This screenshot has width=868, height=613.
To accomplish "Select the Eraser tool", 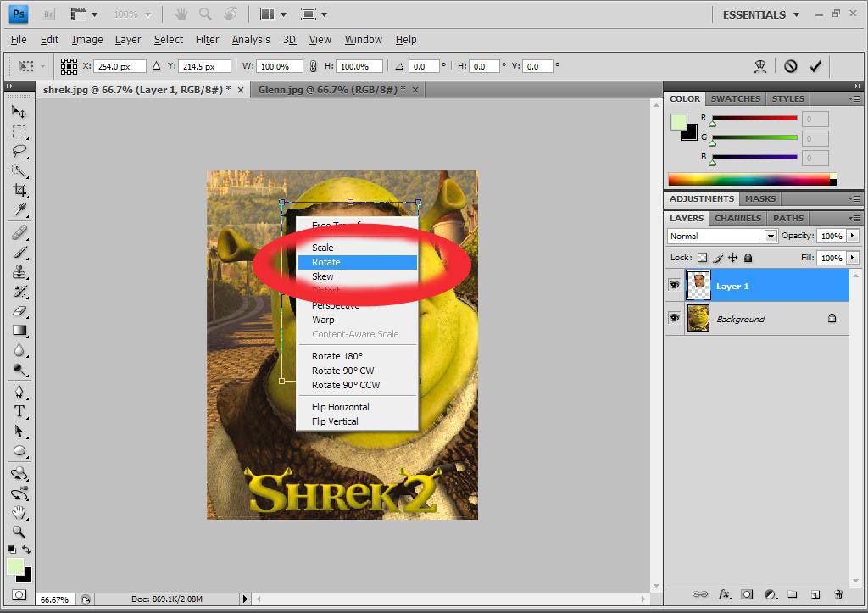I will coord(19,310).
